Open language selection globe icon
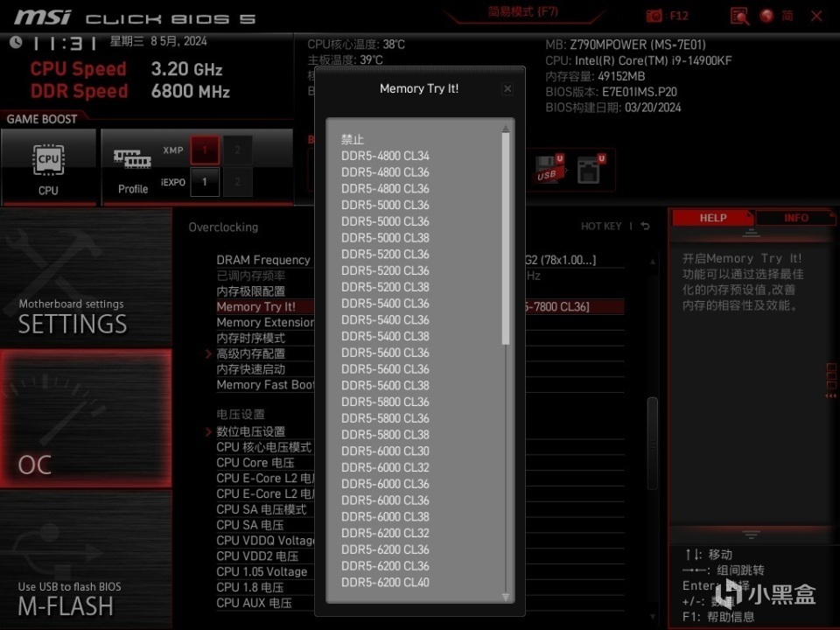This screenshot has height=630, width=840. pyautogui.click(x=767, y=16)
